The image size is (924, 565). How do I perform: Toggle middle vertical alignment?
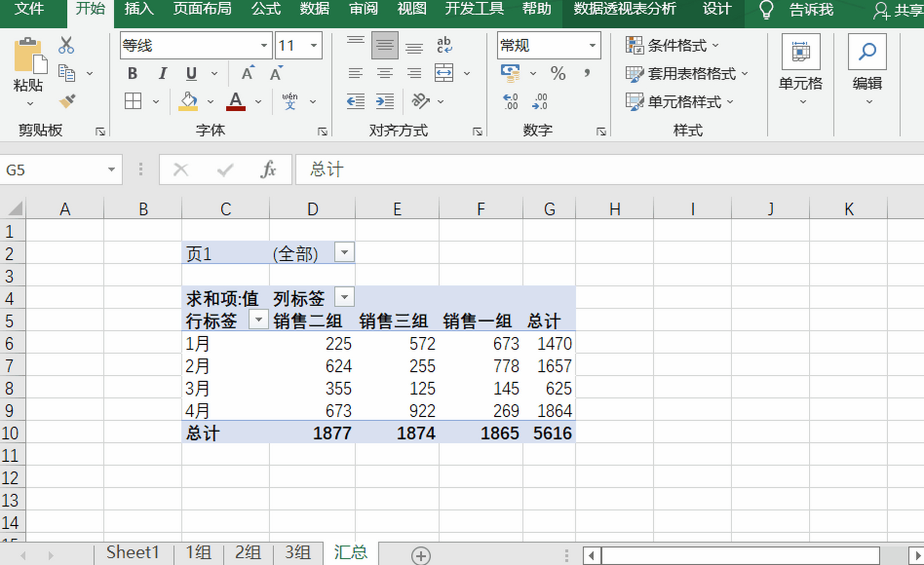click(385, 45)
